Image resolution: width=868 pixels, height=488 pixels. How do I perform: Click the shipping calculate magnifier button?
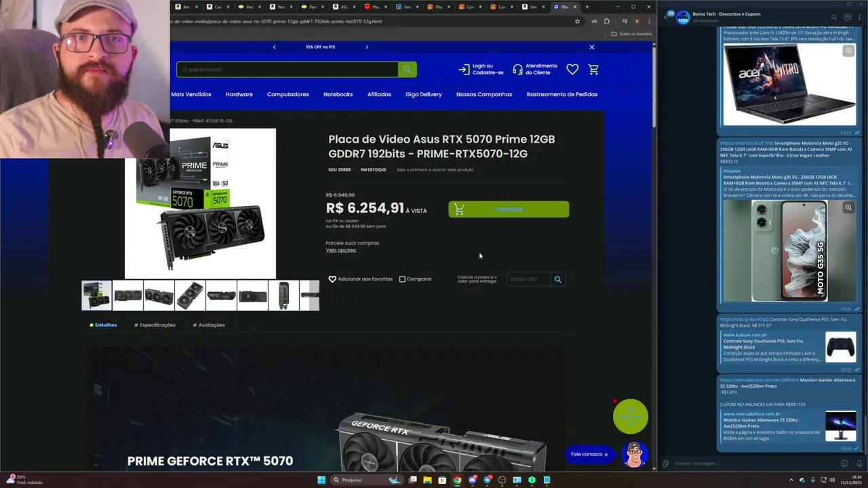click(558, 279)
